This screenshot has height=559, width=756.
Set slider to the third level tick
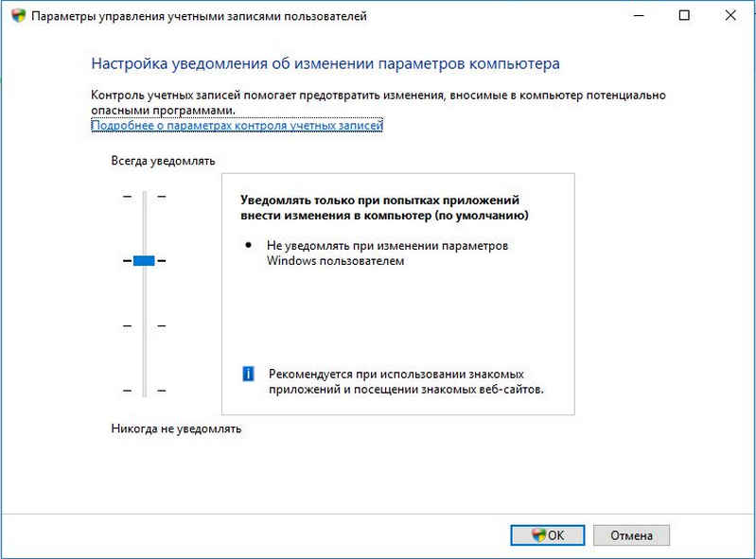click(144, 326)
